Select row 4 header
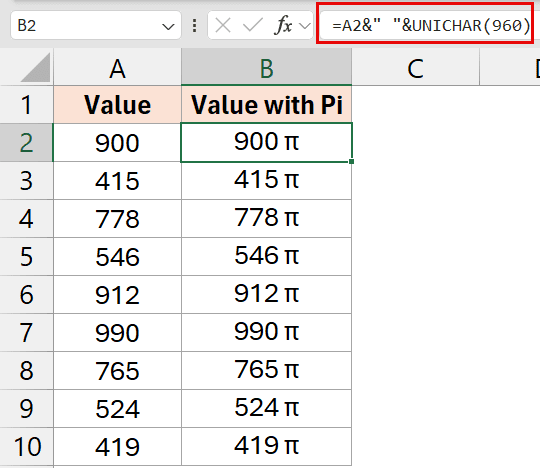This screenshot has width=540, height=468. [x=27, y=218]
